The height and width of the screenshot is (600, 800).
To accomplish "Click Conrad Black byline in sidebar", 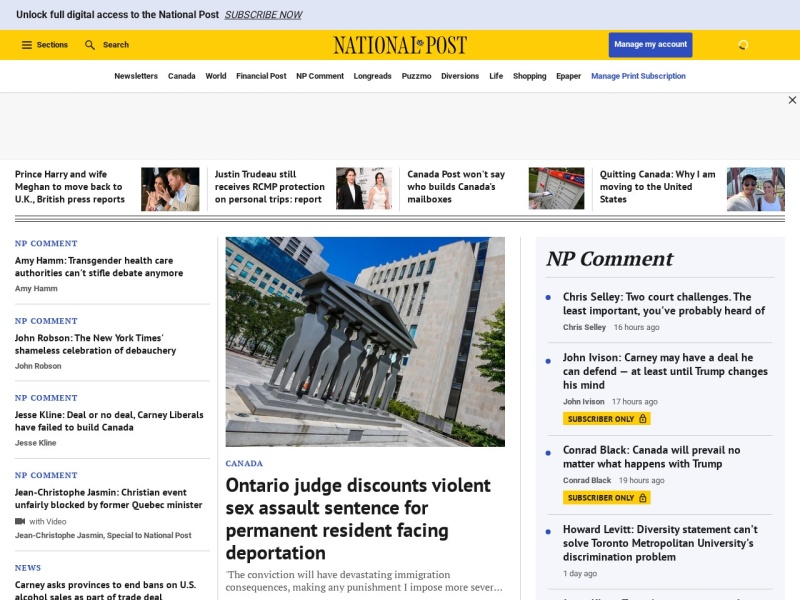I will coord(587,481).
